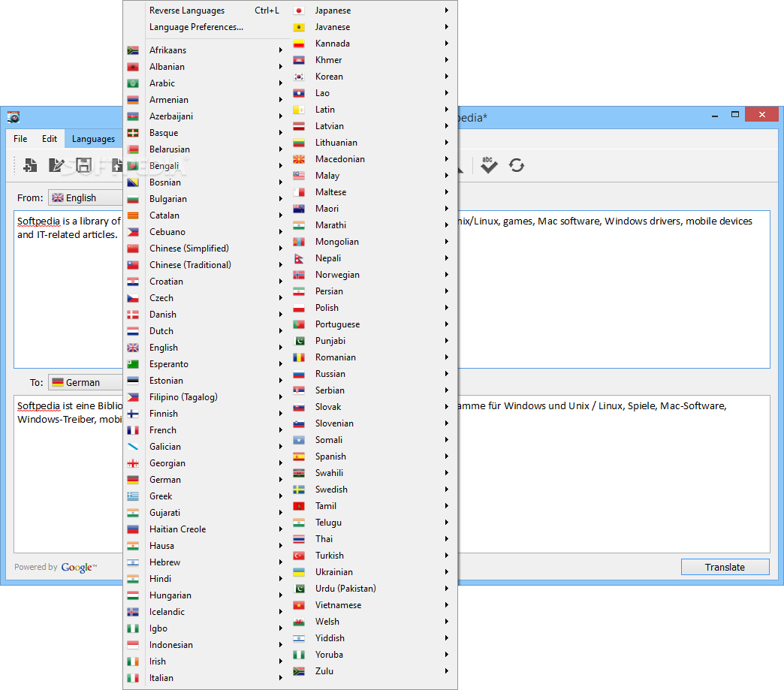
Task: Choose Portuguese from the language menu
Action: point(372,324)
